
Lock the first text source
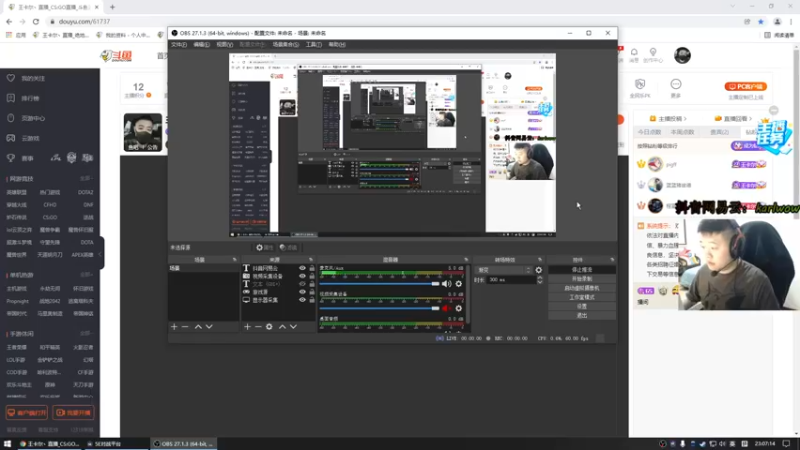pyautogui.click(x=312, y=268)
